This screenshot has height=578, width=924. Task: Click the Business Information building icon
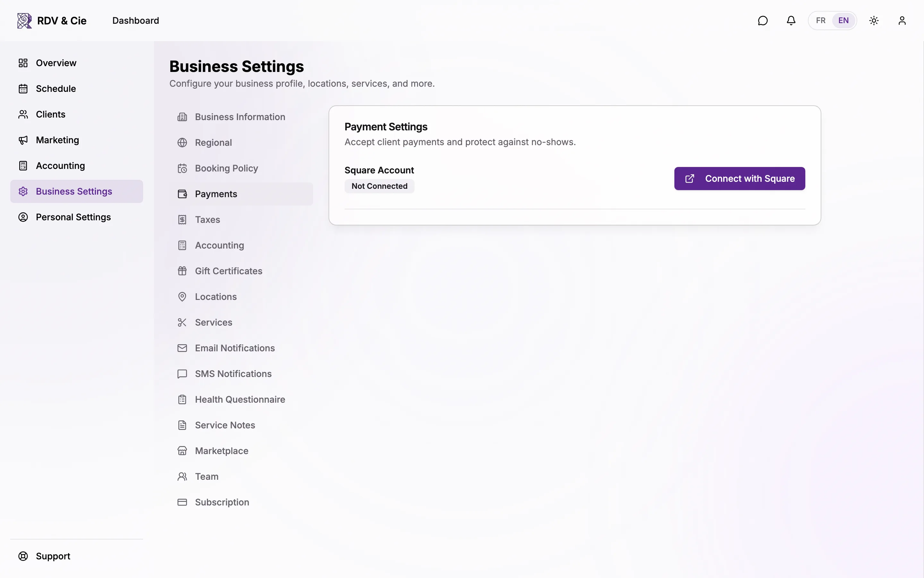click(182, 117)
